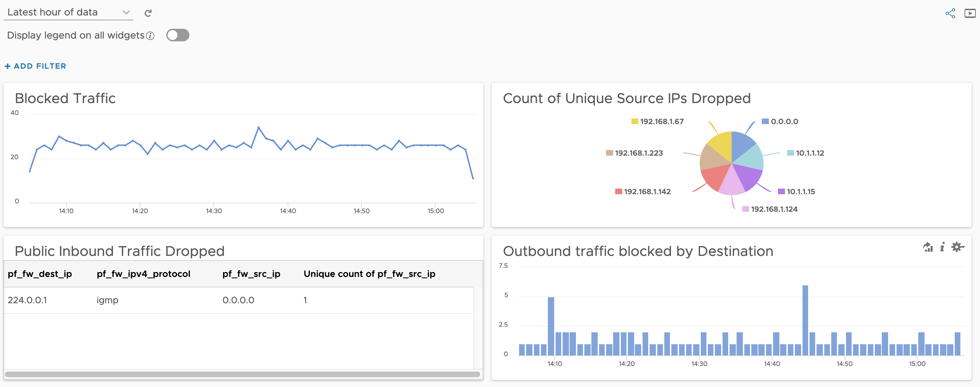
Task: Click the Outbound traffic widget info icon
Action: (x=942, y=247)
